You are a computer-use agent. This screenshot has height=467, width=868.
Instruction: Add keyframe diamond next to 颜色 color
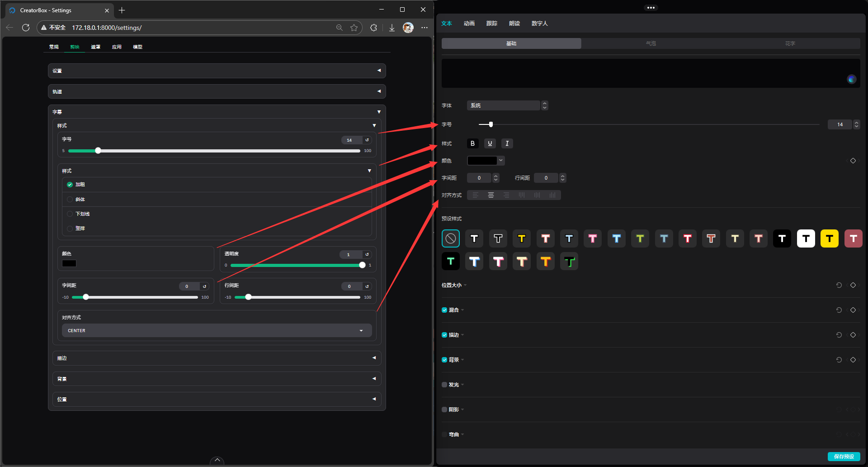click(853, 161)
